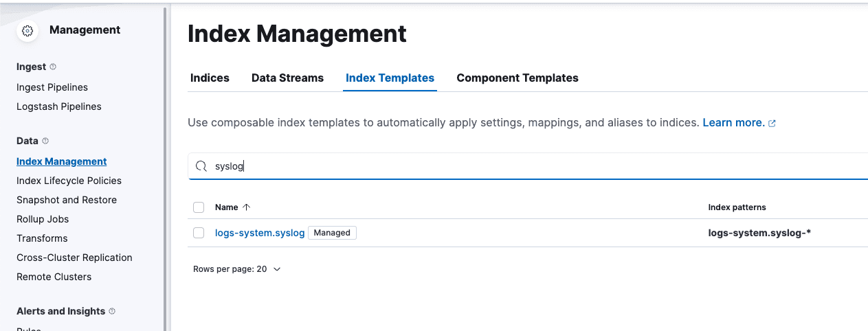This screenshot has width=868, height=331.
Task: Open Index Lifecycle Policies page
Action: (x=69, y=181)
